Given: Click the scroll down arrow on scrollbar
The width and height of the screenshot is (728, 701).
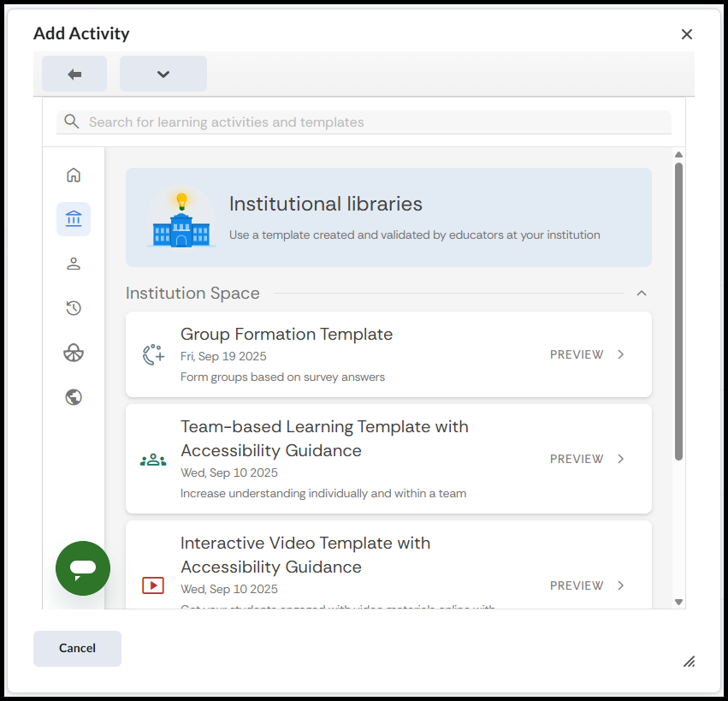Looking at the screenshot, I should [x=679, y=602].
